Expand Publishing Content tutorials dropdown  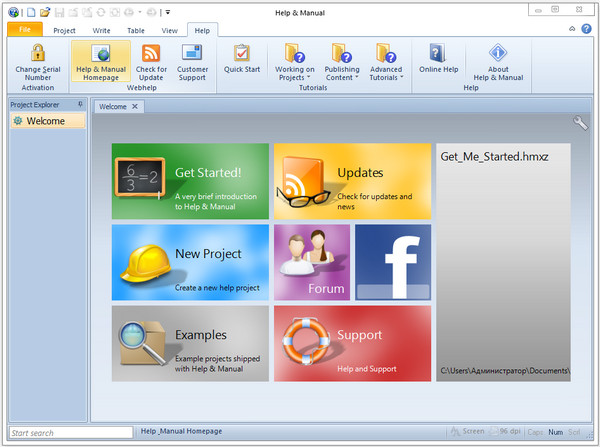342,60
